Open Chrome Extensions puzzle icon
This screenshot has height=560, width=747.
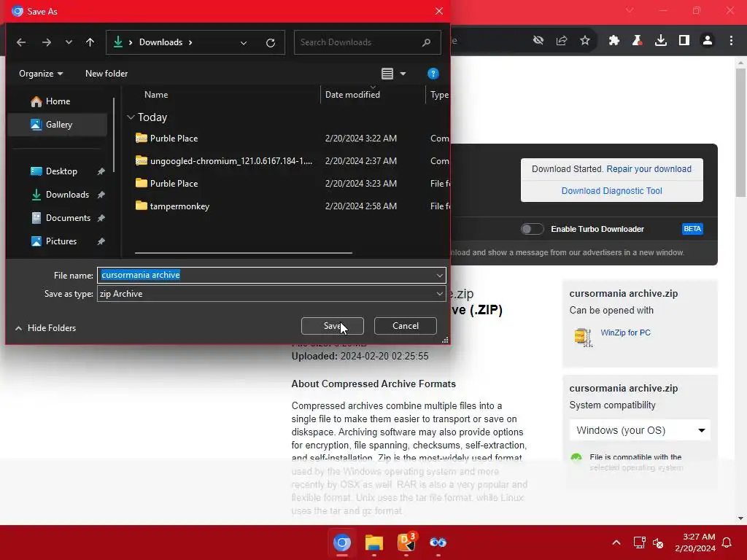tap(614, 41)
